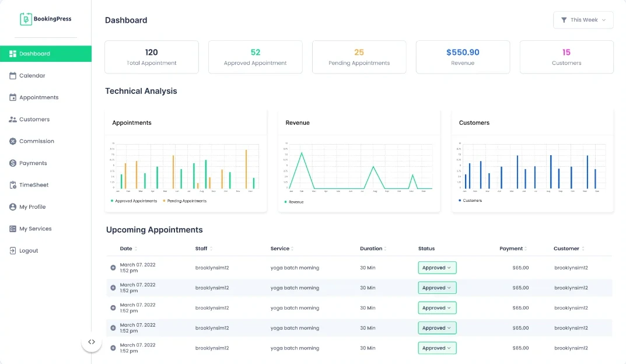Image resolution: width=626 pixels, height=364 pixels.
Task: Click the 25 Pending Appointments card
Action: pos(359,57)
